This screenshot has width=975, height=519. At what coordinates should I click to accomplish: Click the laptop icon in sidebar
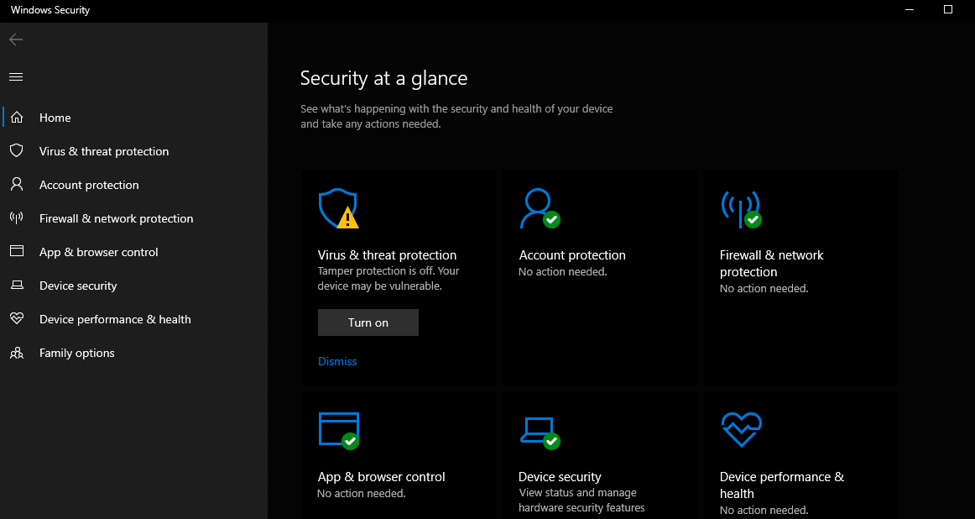pos(17,285)
